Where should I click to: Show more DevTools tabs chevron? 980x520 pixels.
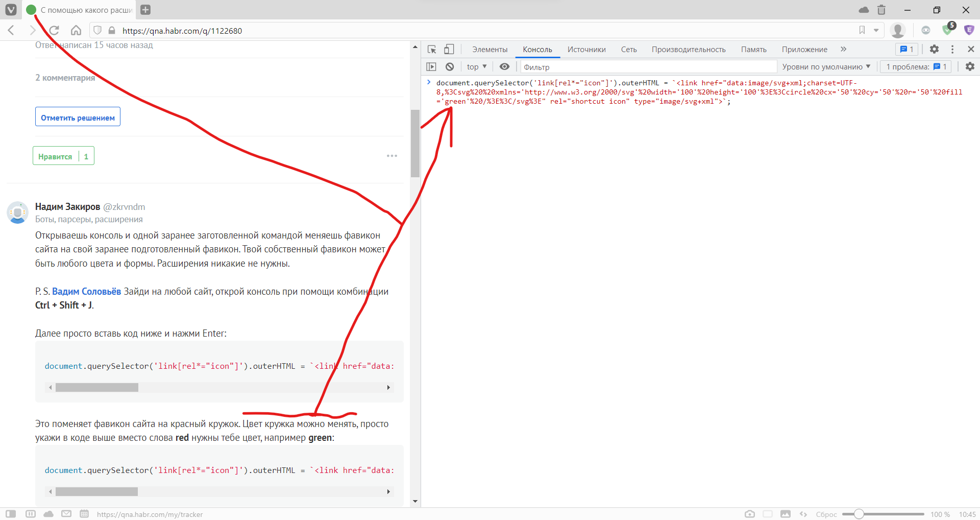(843, 49)
